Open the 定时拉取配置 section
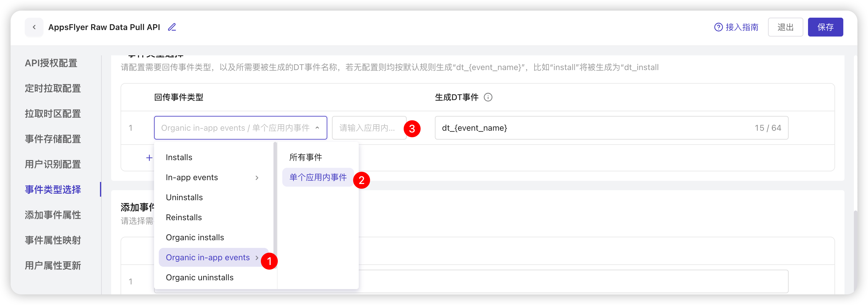The width and height of the screenshot is (868, 305). (53, 88)
